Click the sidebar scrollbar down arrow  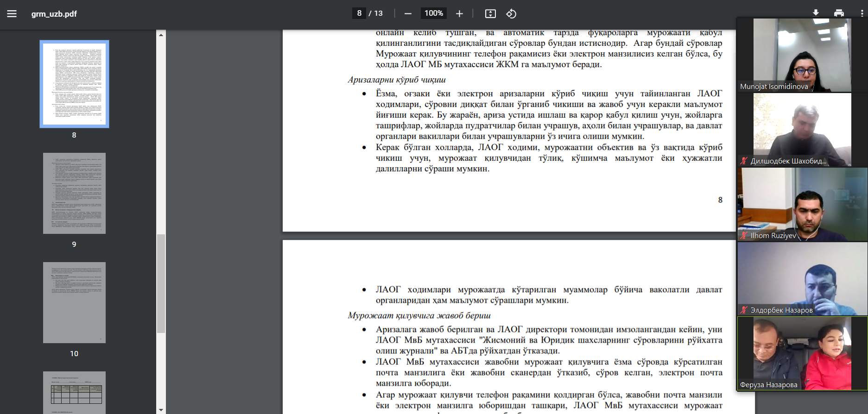(x=161, y=410)
